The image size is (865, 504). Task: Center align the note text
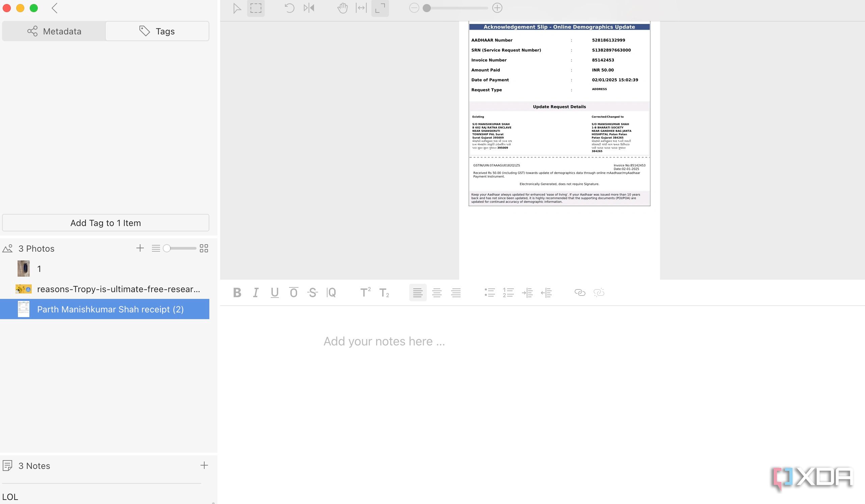pos(437,292)
